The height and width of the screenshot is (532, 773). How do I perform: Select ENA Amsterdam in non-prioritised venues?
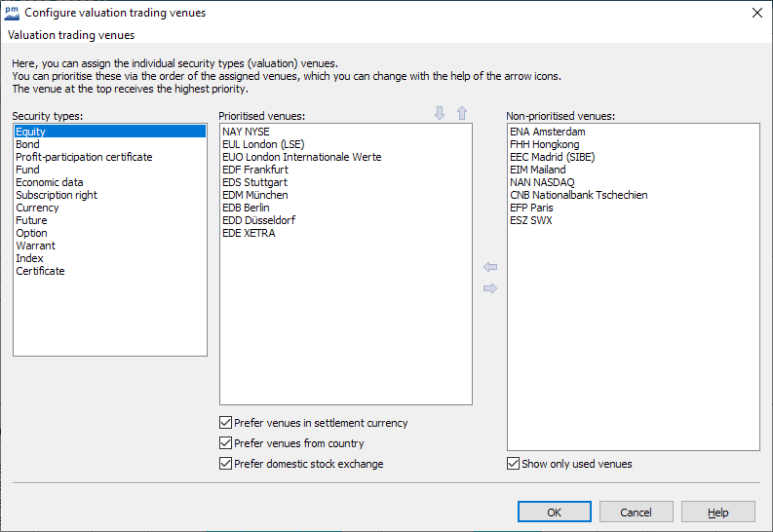pos(547,132)
